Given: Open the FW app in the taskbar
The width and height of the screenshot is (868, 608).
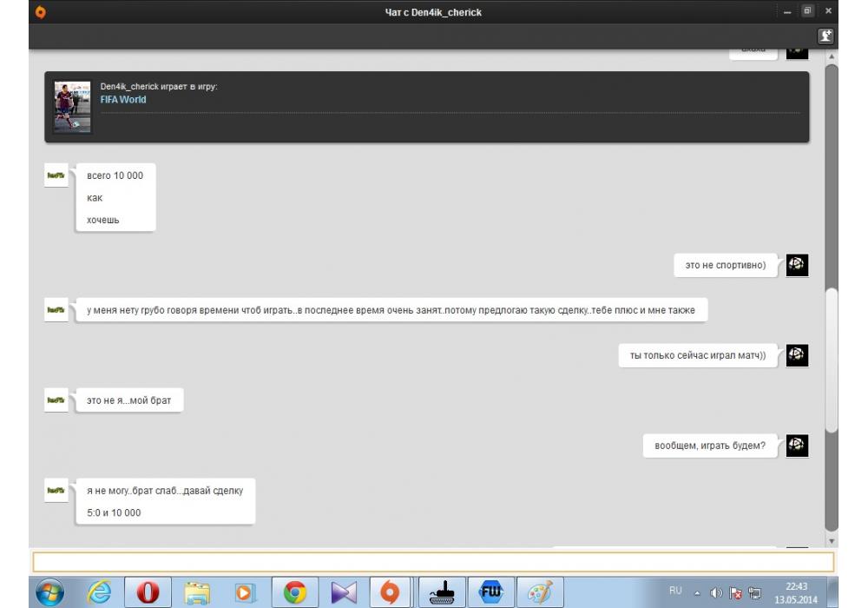Looking at the screenshot, I should click(490, 592).
